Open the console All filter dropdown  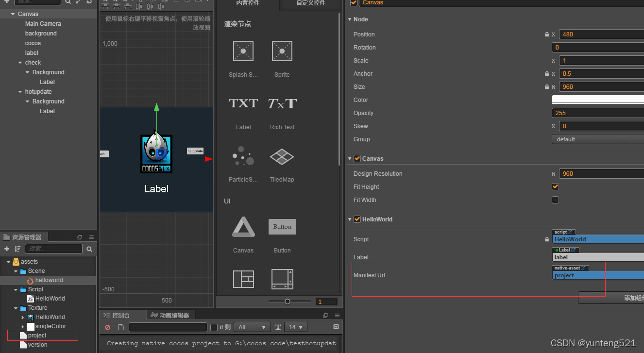pyautogui.click(x=252, y=327)
